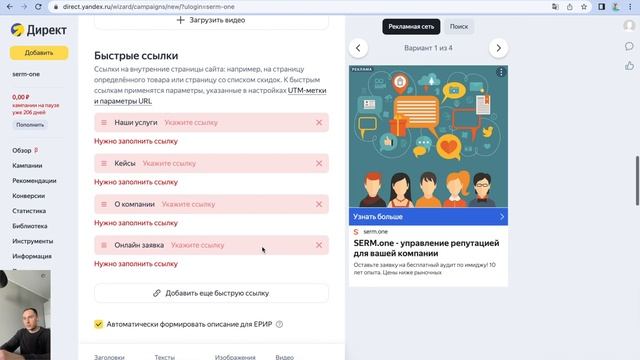Open 'Библиотека' in the sidebar
The image size is (640, 360).
[30, 226]
